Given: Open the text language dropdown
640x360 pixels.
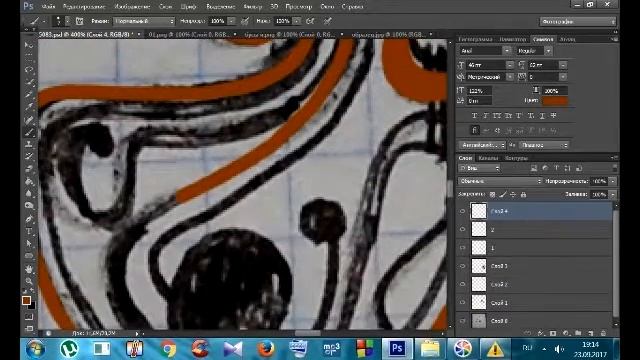Looking at the screenshot, I should coord(482,145).
